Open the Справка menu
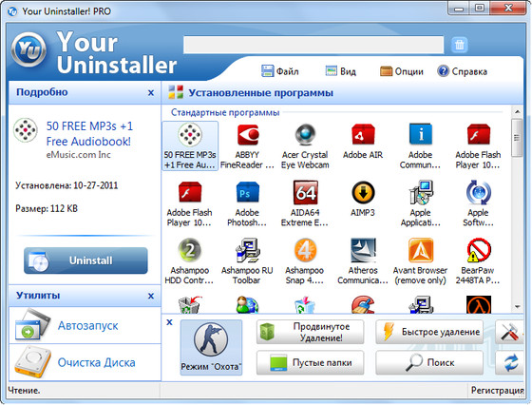Screen dimensions: 532x405 [462, 71]
